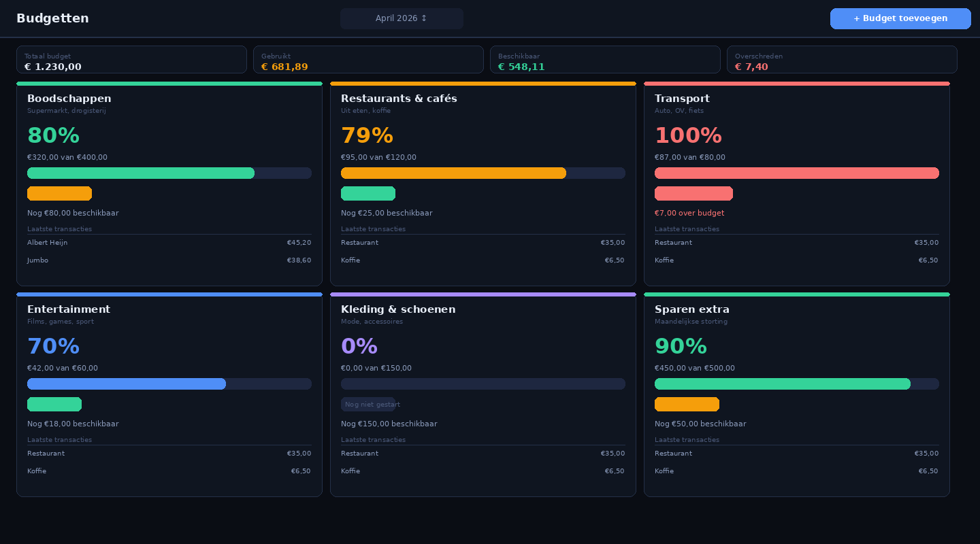Click the green status badge in Restaurants & cafés
This screenshot has width=980, height=544.
(368, 194)
